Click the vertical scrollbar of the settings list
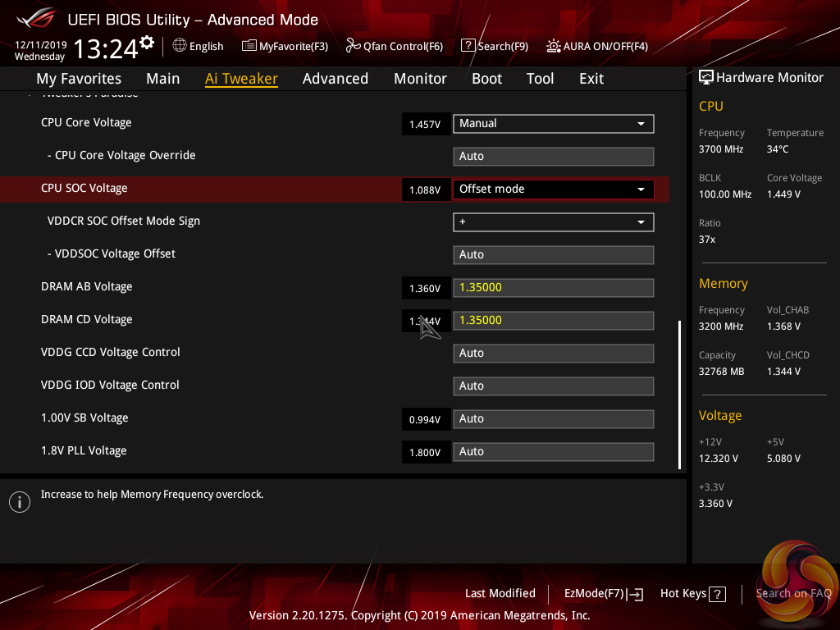This screenshot has height=630, width=840. [679, 394]
